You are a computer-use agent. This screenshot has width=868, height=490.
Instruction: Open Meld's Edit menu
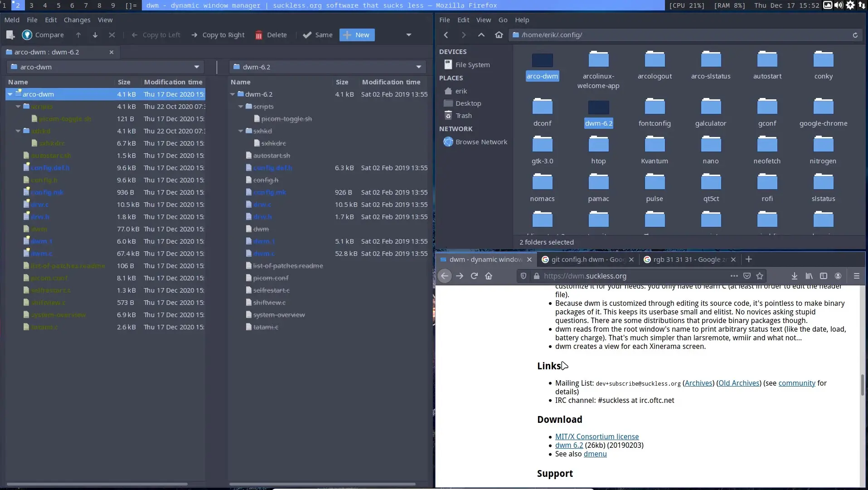[x=51, y=20]
